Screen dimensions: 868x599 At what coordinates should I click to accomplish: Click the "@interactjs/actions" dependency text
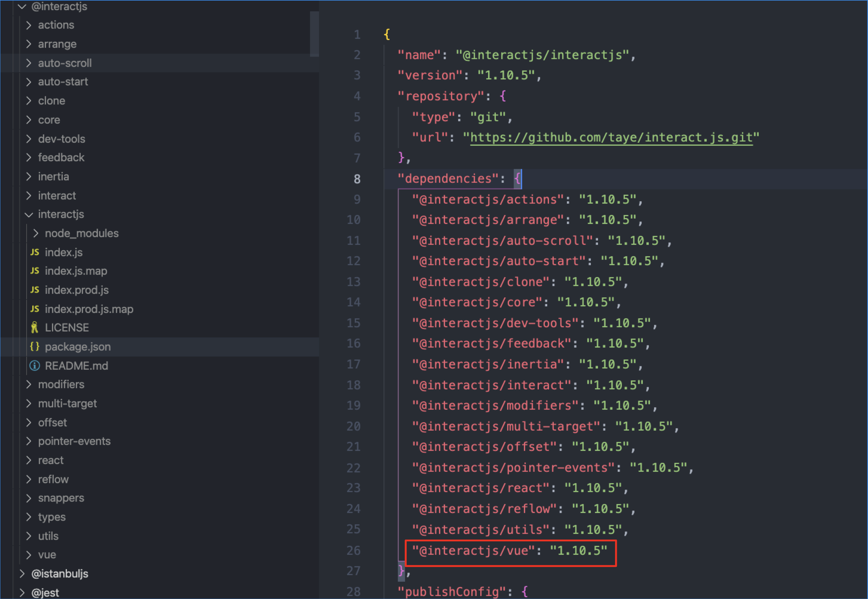pos(488,200)
